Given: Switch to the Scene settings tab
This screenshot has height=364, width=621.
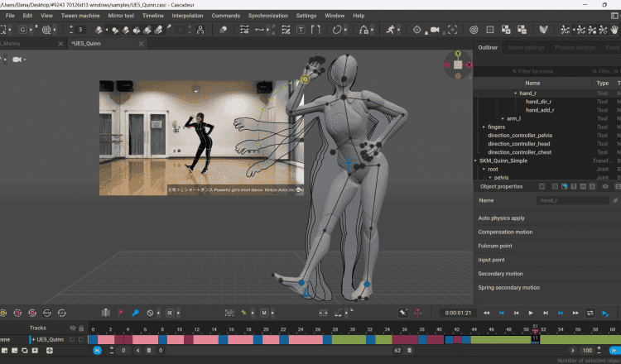Looking at the screenshot, I should pyautogui.click(x=526, y=47).
